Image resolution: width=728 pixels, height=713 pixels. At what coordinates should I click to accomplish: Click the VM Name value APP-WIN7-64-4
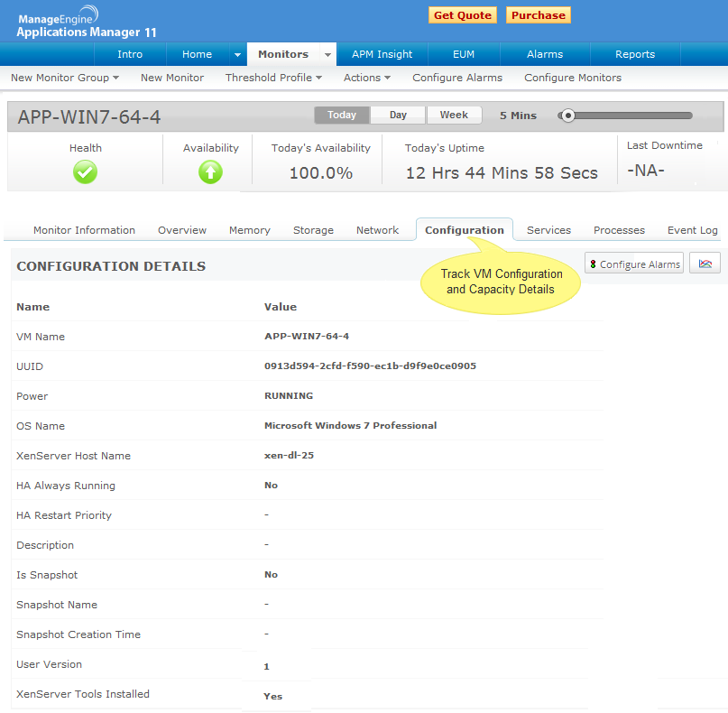307,336
